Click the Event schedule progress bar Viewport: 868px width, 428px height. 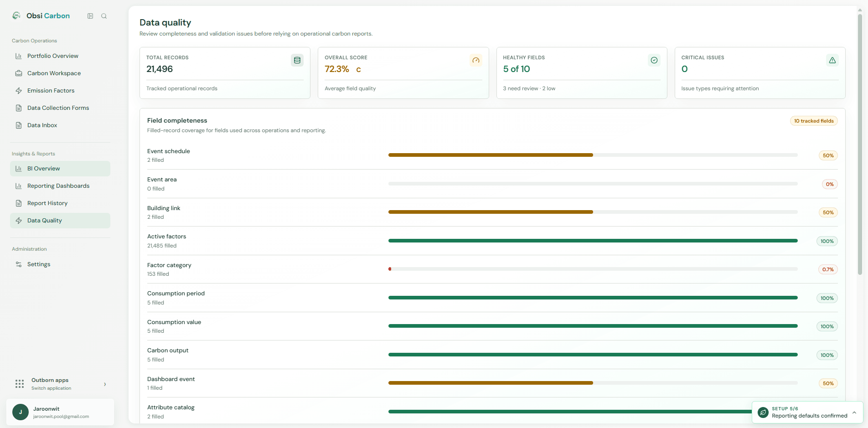593,155
